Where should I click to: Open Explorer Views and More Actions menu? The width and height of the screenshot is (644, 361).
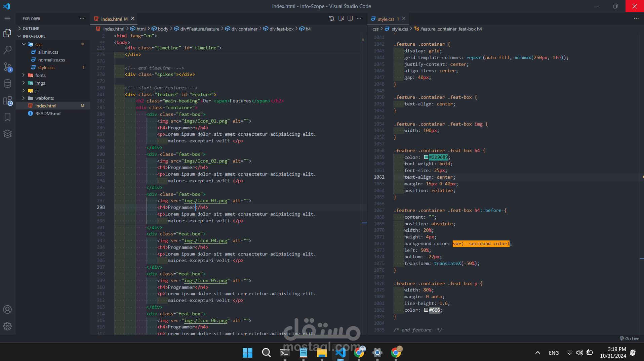pos(82,18)
